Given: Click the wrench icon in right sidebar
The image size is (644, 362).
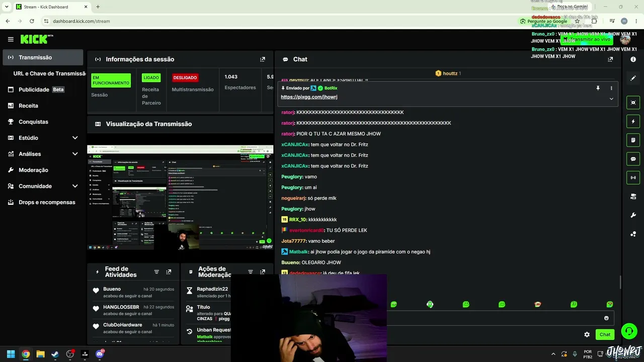Looking at the screenshot, I should tap(633, 215).
